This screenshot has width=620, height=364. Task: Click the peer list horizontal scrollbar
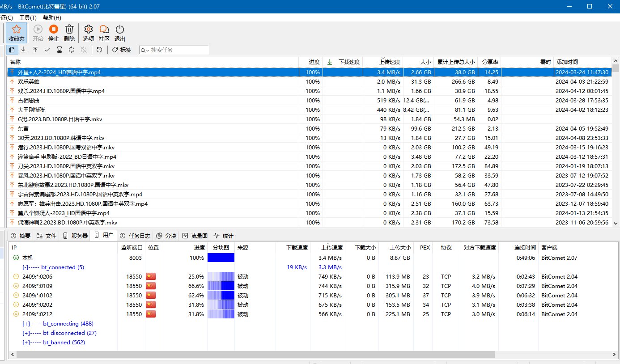[256, 355]
